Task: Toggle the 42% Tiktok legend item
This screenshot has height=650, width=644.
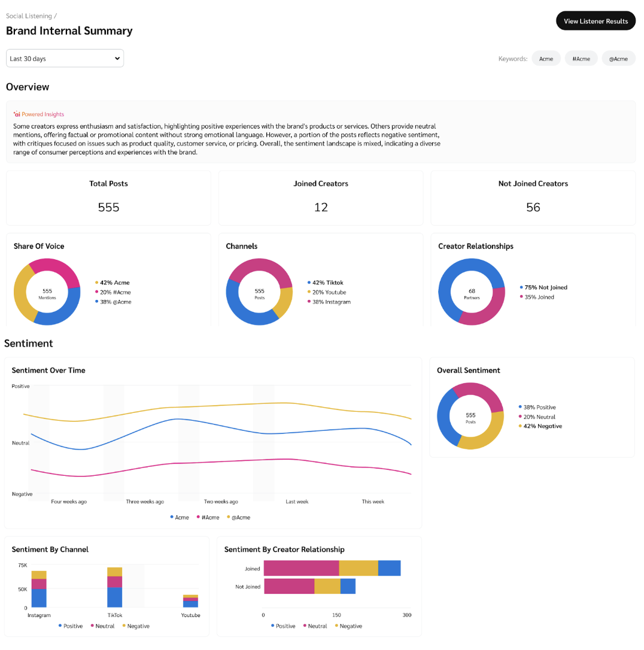Action: 326,283
